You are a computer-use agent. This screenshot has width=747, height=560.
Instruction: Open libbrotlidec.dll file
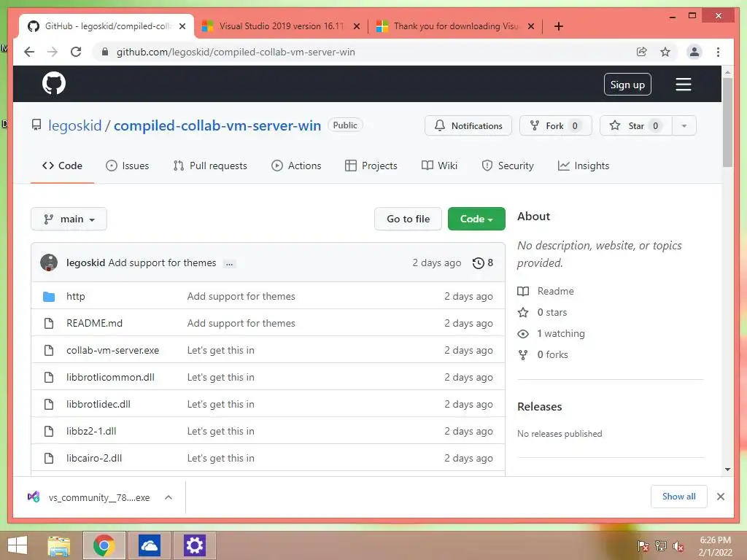click(x=98, y=404)
